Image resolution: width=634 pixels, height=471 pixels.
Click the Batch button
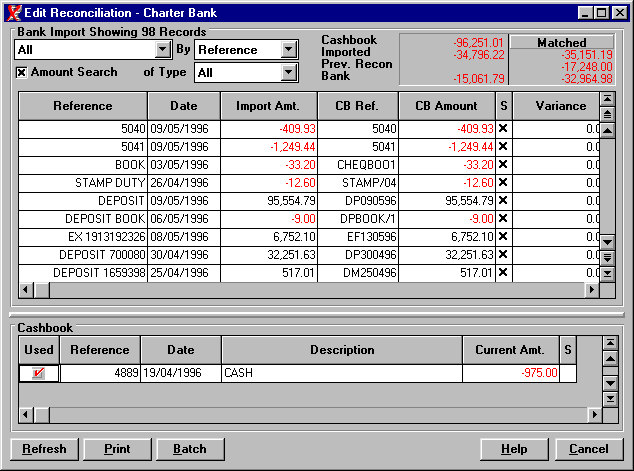(x=190, y=449)
